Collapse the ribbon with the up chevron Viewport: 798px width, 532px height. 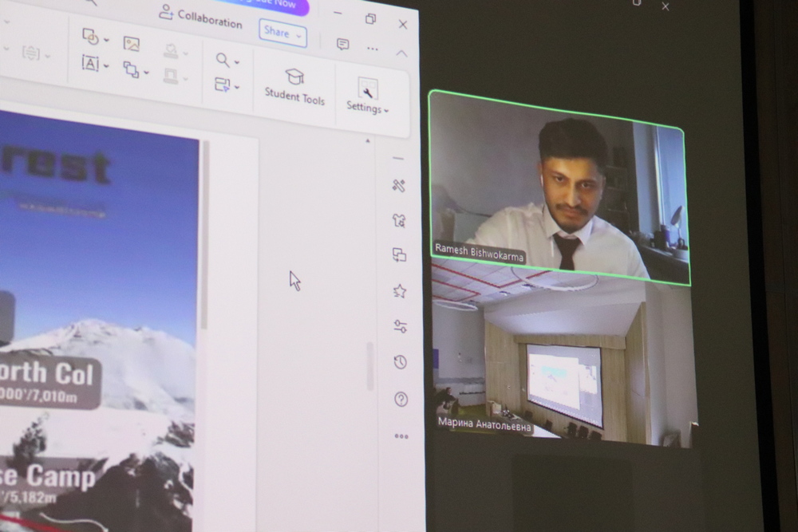(x=401, y=53)
